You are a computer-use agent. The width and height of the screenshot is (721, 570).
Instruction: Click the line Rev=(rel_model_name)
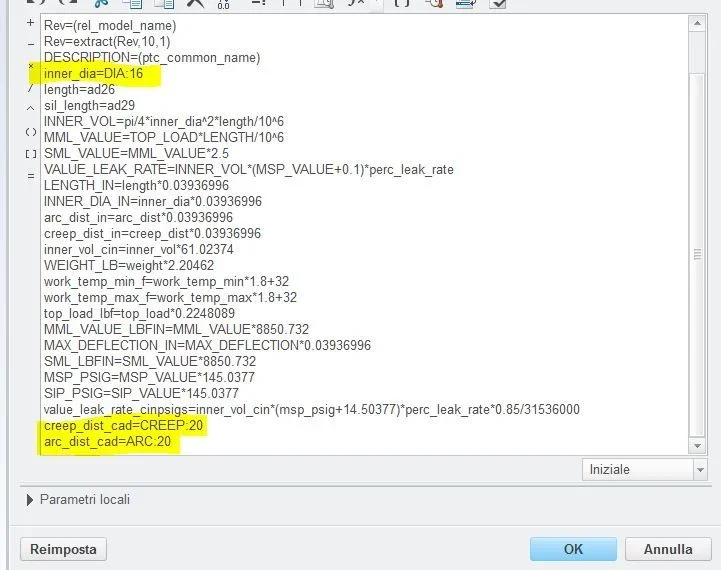pyautogui.click(x=110, y=26)
